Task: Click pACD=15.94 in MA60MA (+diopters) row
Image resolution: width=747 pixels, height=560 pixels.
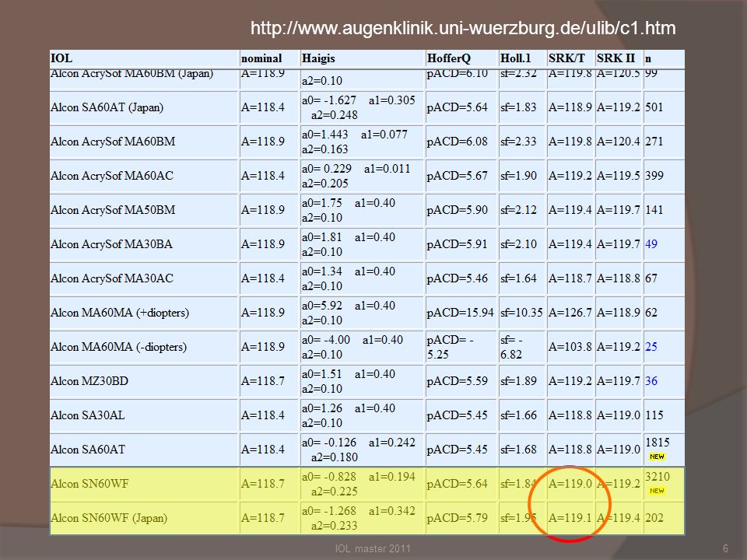Action: pyautogui.click(x=460, y=313)
